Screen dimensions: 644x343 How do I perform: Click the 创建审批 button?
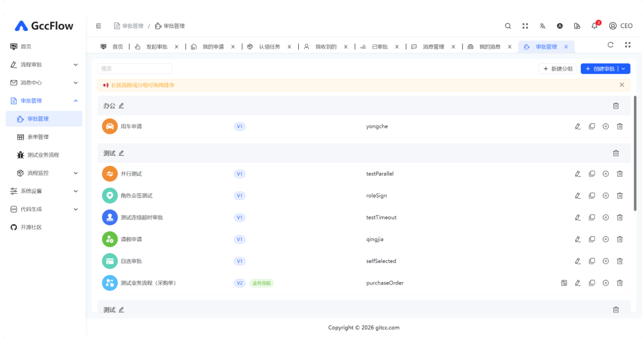[x=600, y=69]
